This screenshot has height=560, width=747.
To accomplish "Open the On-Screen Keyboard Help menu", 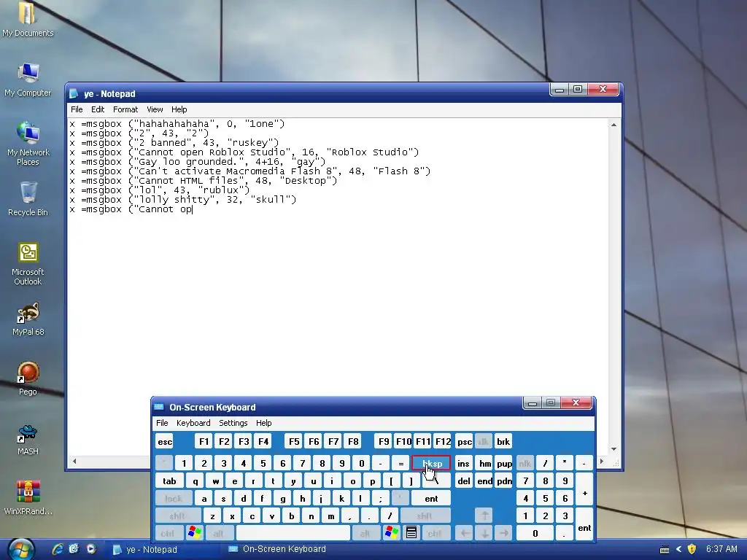I will coord(263,423).
